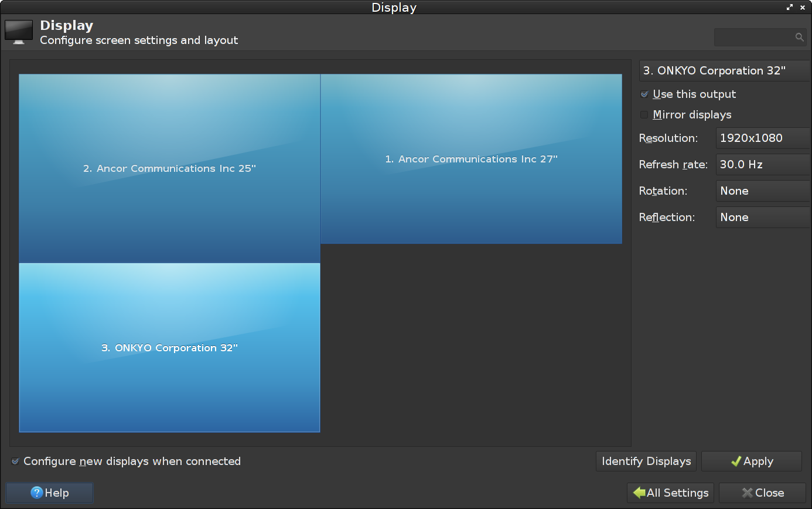The image size is (812, 509).
Task: Click the Help question mark icon
Action: [x=37, y=493]
